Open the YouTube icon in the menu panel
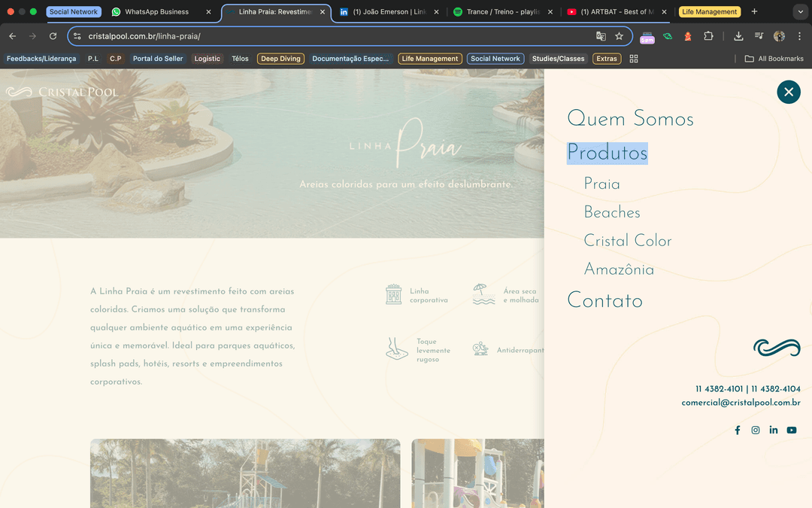Screen dimensions: 812x508 pyautogui.click(x=792, y=430)
